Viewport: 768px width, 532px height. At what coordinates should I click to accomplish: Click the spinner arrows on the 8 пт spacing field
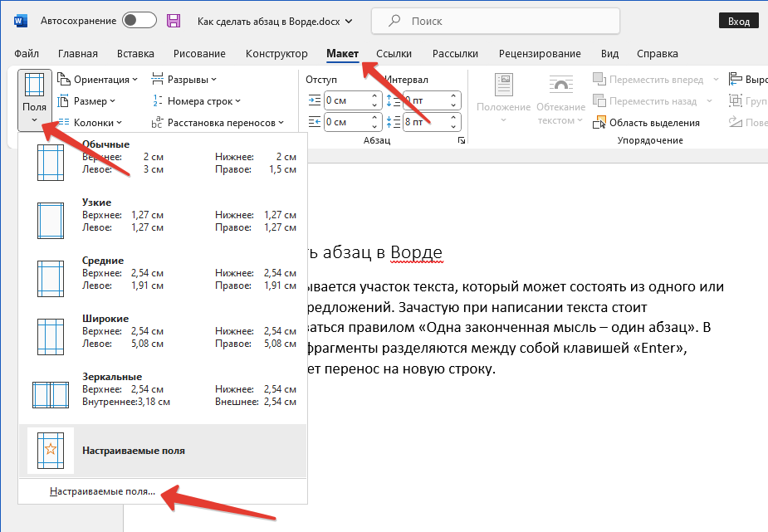[x=454, y=122]
